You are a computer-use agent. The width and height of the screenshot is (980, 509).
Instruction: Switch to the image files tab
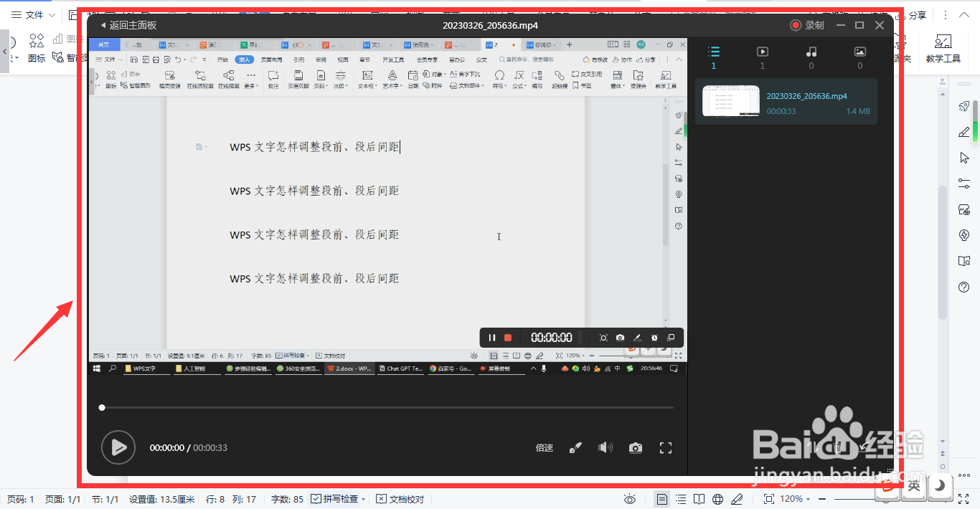(x=860, y=57)
